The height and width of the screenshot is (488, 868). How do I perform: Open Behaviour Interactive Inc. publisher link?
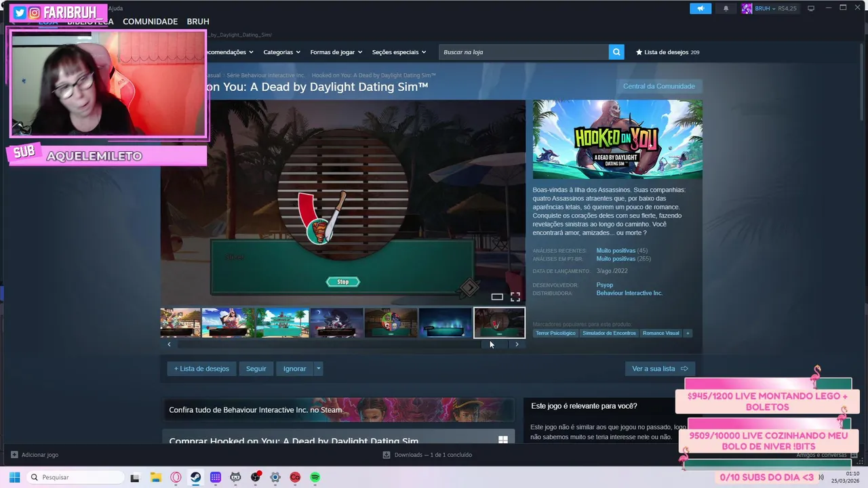pyautogui.click(x=629, y=293)
